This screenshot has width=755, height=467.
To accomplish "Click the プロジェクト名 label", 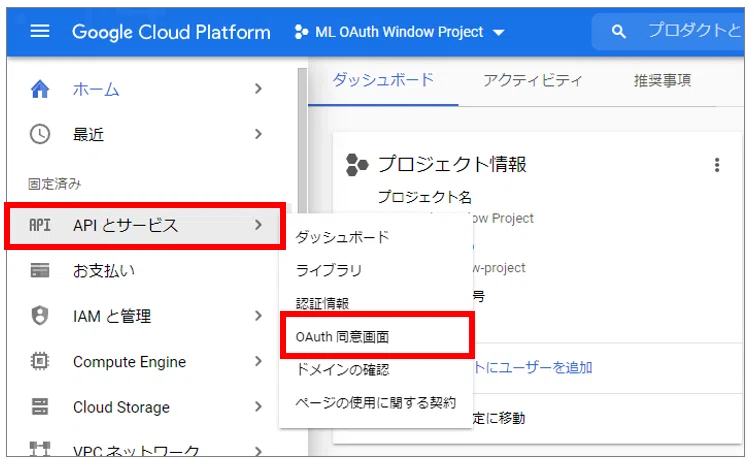I will (425, 196).
